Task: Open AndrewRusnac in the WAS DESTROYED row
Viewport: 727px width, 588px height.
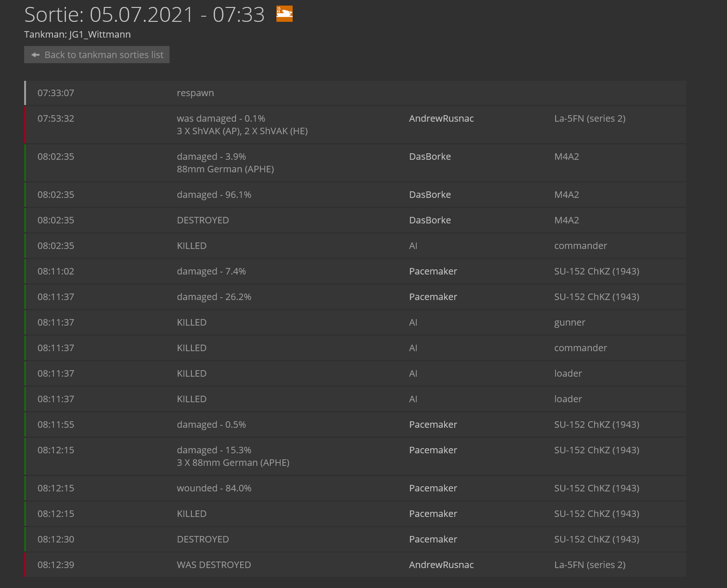Action: [x=441, y=565]
